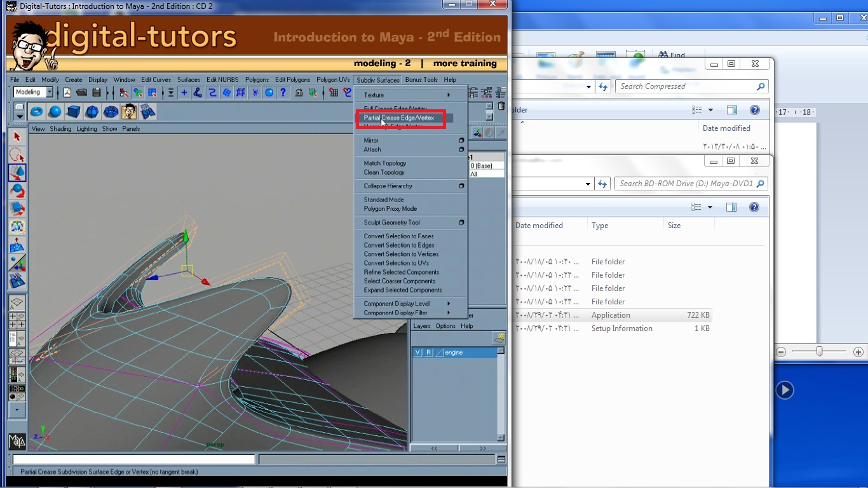Click the zoom slider handle in background window

click(x=820, y=351)
